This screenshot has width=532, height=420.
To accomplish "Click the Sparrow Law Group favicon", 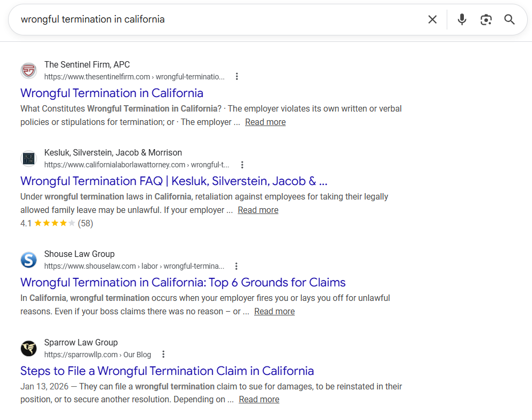I will click(x=28, y=348).
